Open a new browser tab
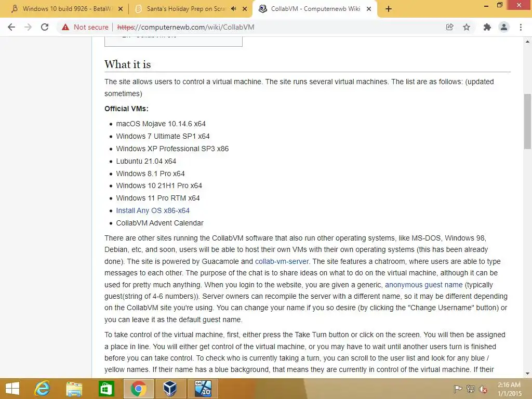 tap(389, 9)
